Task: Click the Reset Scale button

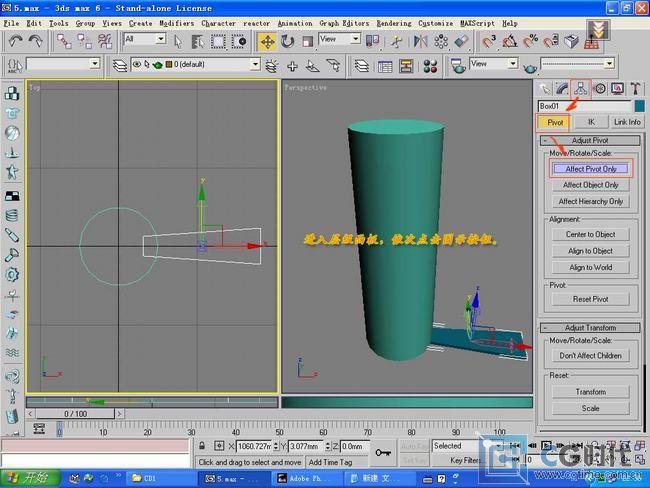Action: click(x=591, y=408)
